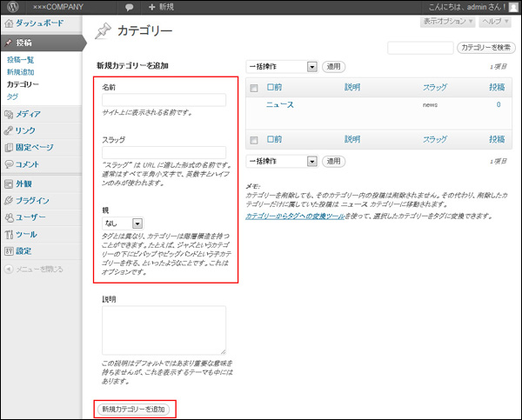Focus the スラッグ slug input field
Screen dimensions: 522x420
click(x=164, y=152)
